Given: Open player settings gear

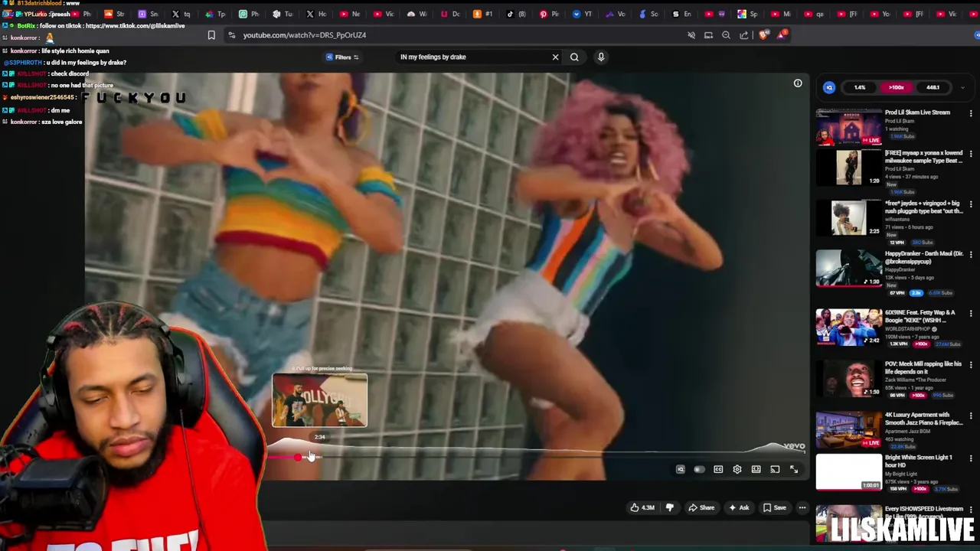Looking at the screenshot, I should tap(737, 470).
